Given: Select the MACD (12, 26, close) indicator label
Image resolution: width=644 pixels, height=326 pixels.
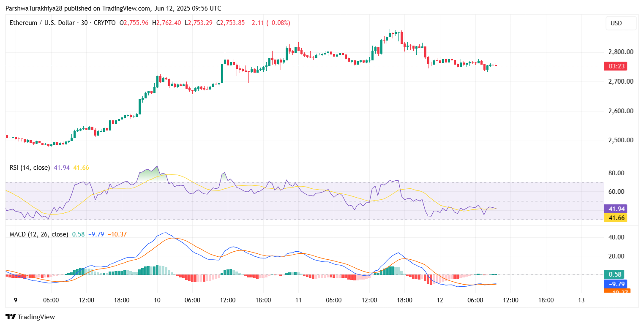Looking at the screenshot, I should [x=39, y=234].
